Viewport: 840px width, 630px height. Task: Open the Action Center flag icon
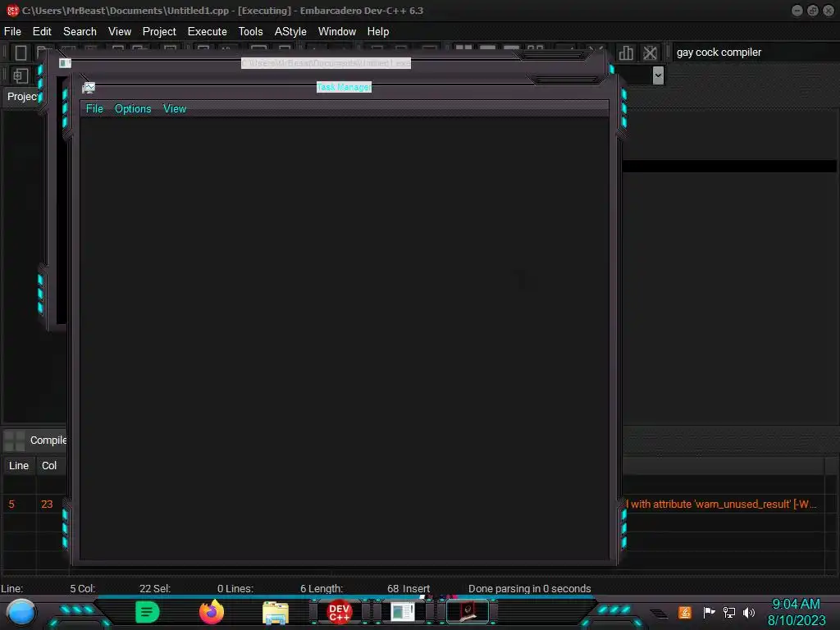point(709,612)
